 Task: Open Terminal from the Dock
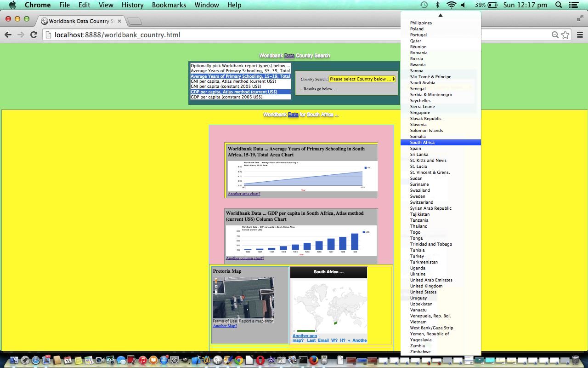point(303,361)
